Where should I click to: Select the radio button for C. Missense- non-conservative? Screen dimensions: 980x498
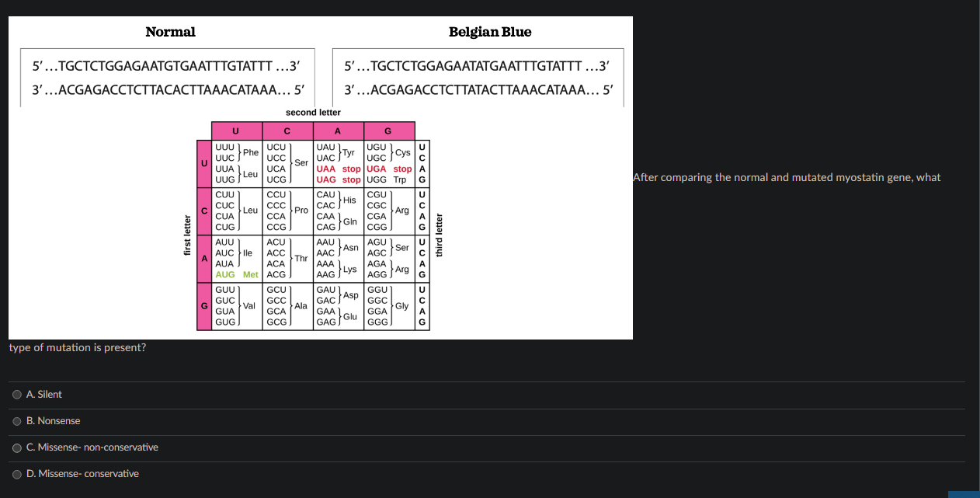coord(16,448)
